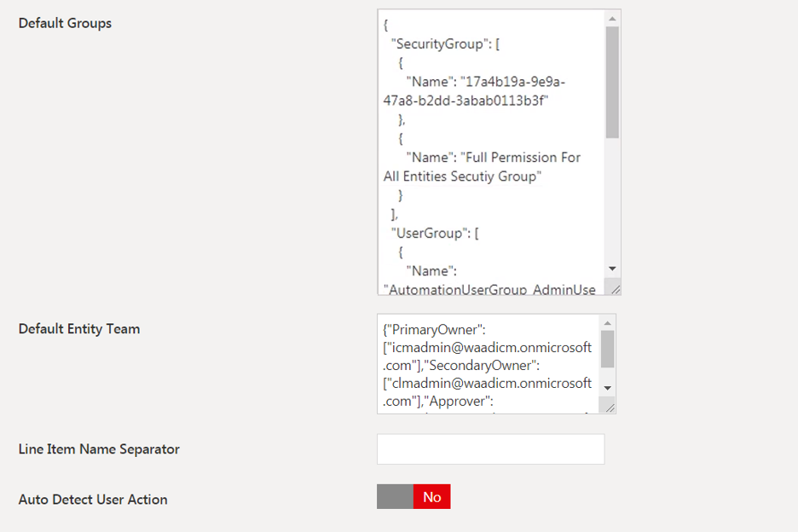Viewport: 798px width, 532px height.
Task: Click the Default Groups scrollbar down arrow
Action: (612, 269)
